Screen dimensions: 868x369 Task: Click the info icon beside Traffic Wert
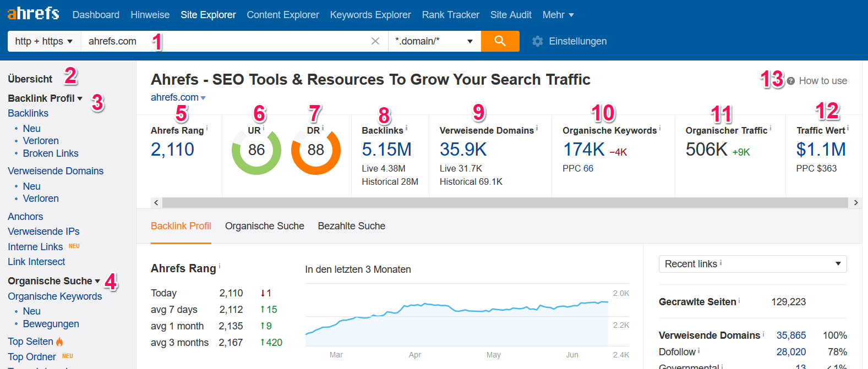coord(848,128)
